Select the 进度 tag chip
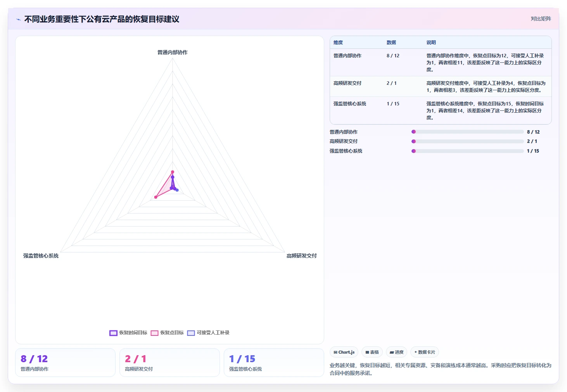This screenshot has height=392, width=567. tap(396, 352)
